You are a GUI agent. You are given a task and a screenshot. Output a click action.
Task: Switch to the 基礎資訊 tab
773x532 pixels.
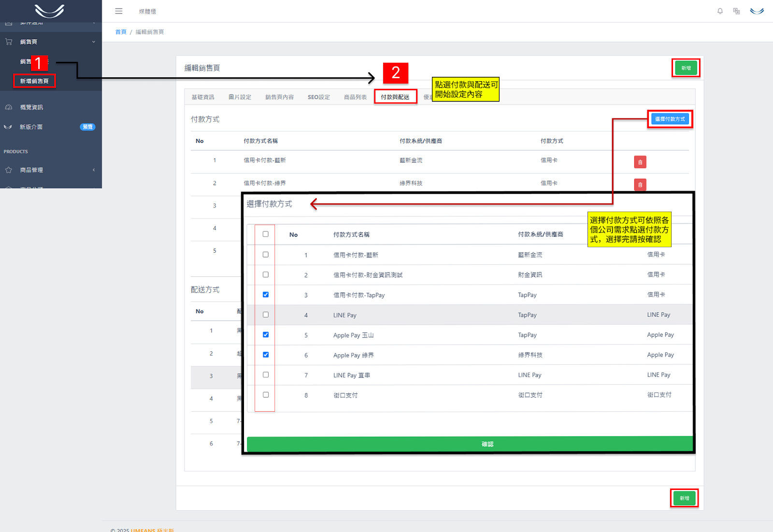tap(203, 97)
